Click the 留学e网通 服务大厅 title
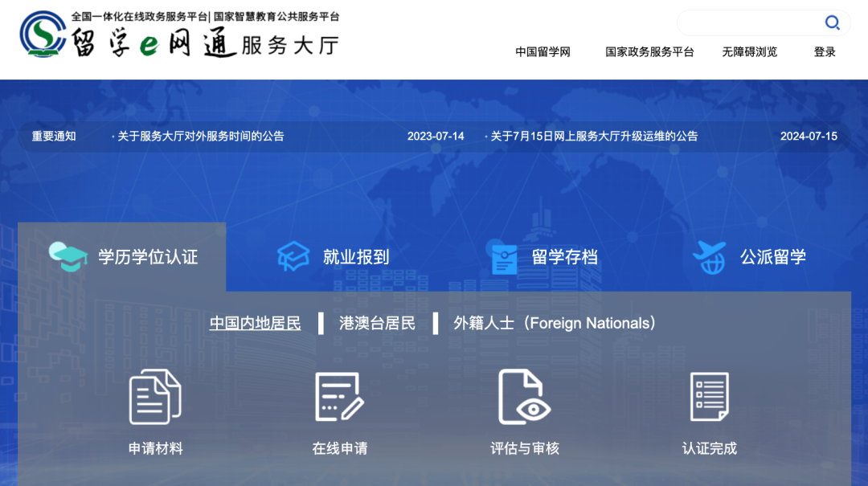 pos(205,43)
